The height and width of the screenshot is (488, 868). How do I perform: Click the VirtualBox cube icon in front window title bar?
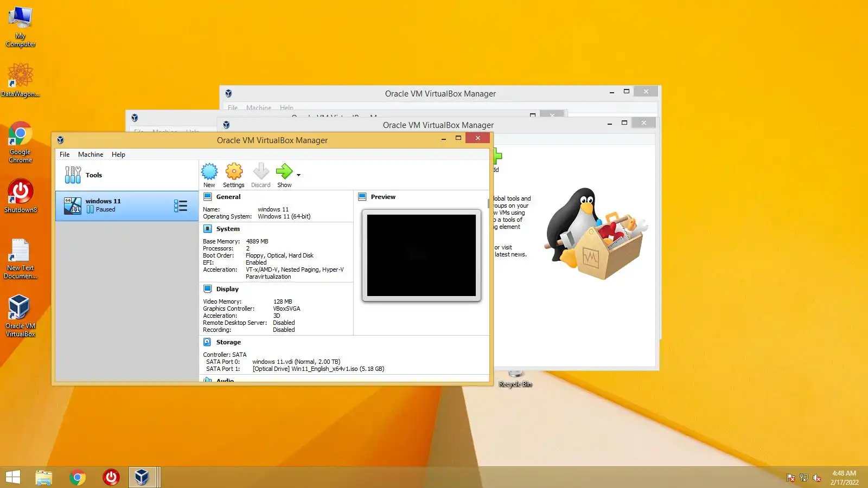[x=60, y=140]
